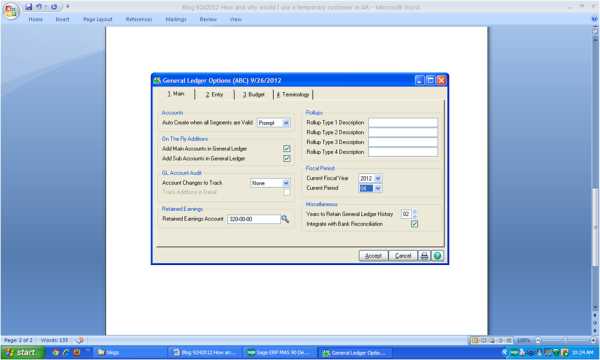Open the Review ribbon tab
The height and width of the screenshot is (360, 600).
click(x=208, y=19)
